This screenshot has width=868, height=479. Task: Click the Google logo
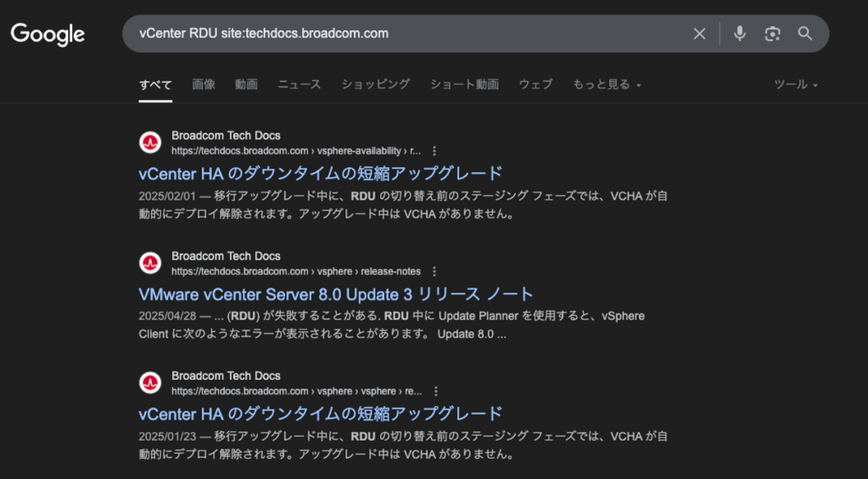(x=48, y=34)
